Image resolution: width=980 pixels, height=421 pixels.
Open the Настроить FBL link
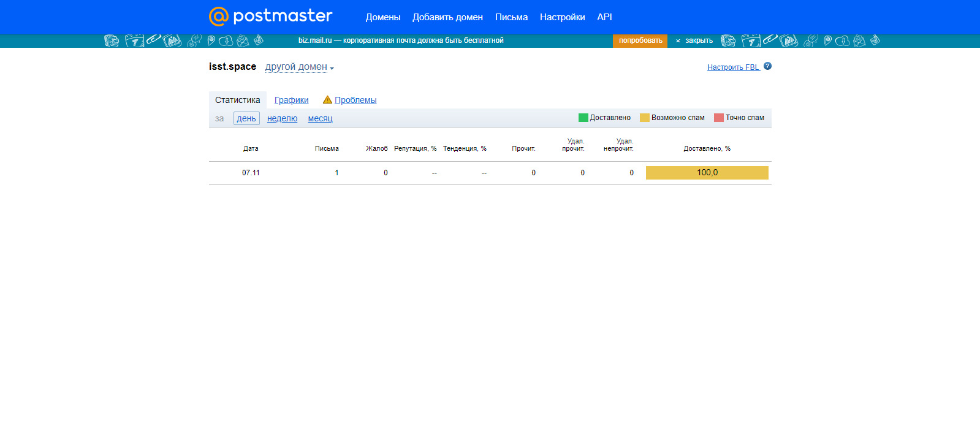(x=733, y=67)
